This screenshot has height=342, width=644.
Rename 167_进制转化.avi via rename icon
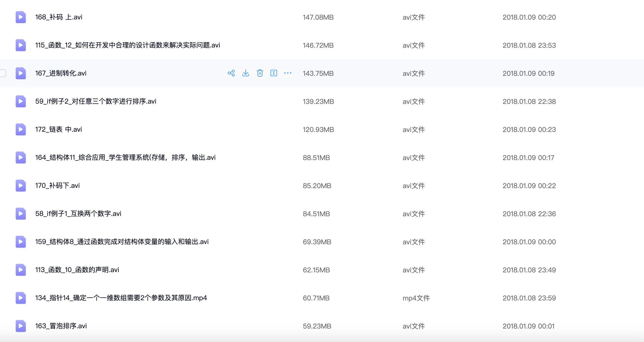click(274, 73)
